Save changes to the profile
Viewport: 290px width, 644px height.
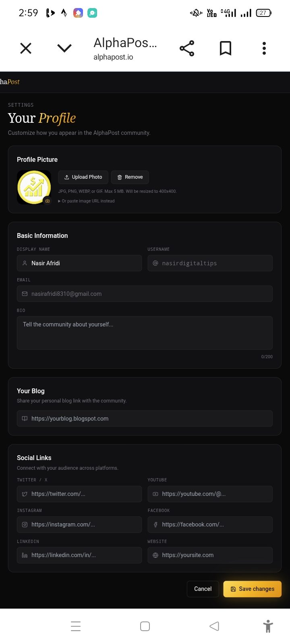click(253, 589)
